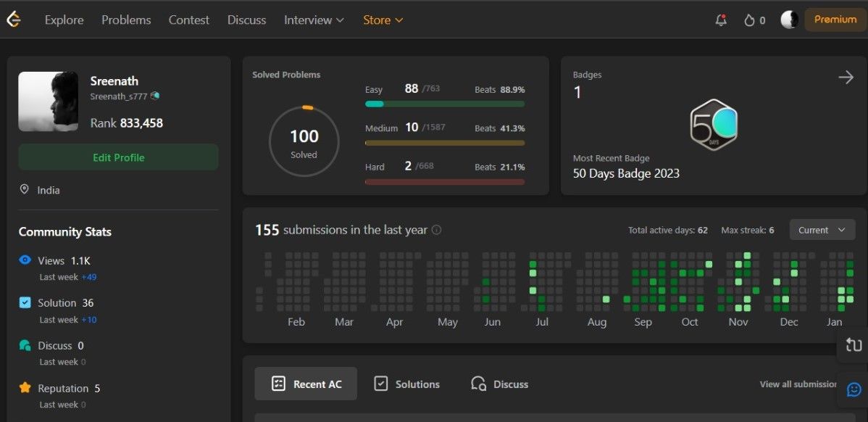This screenshot has width=868, height=422.
Task: Click the streak fire icon
Action: point(749,20)
